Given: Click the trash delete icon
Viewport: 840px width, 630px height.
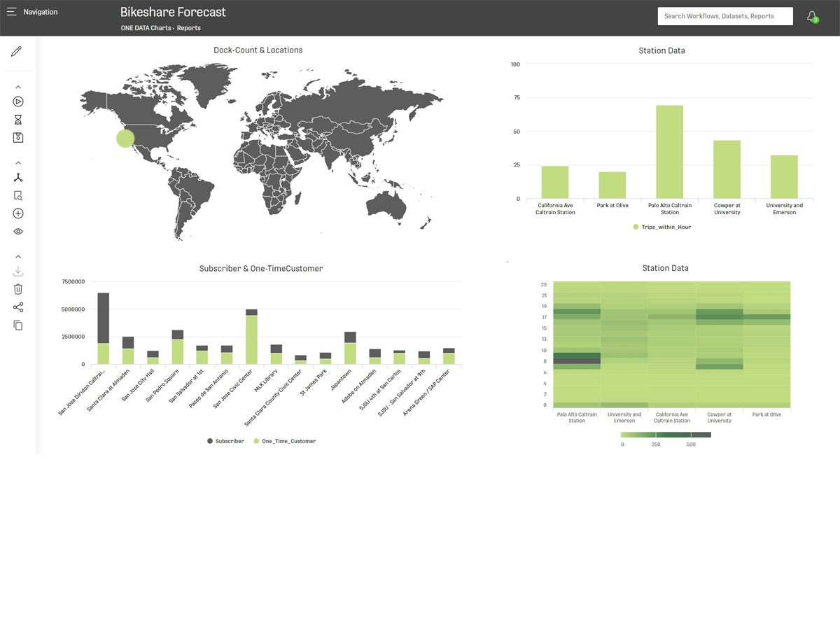Looking at the screenshot, I should click(18, 289).
